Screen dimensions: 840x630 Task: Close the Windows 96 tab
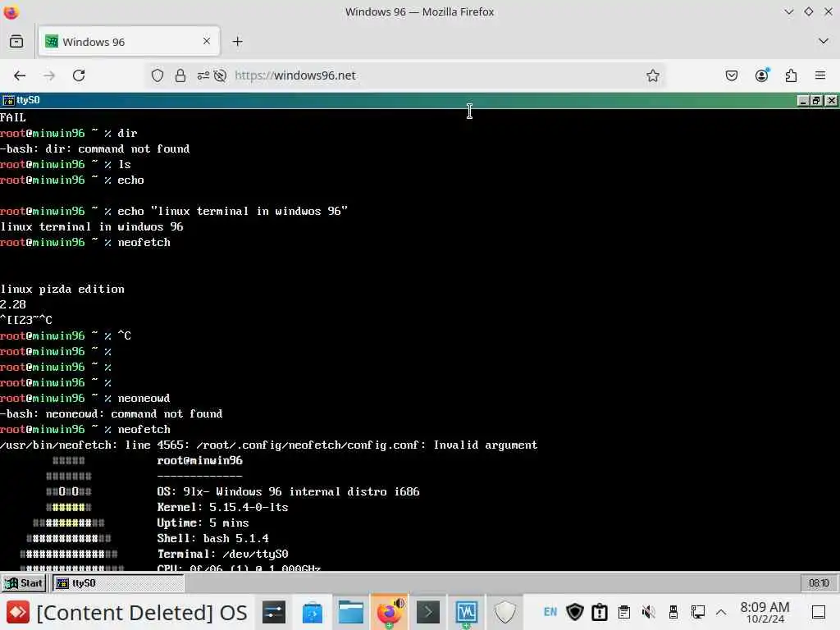tap(206, 41)
